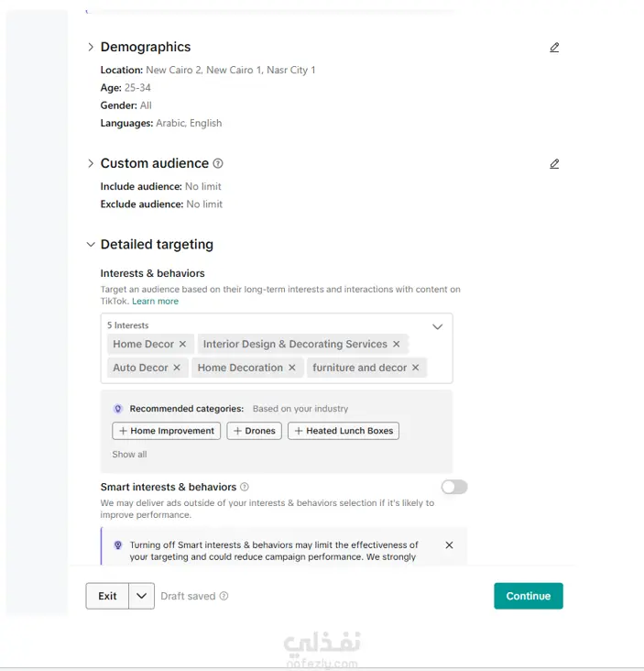
Task: Open the Custom audience help info icon
Action: pyautogui.click(x=218, y=163)
